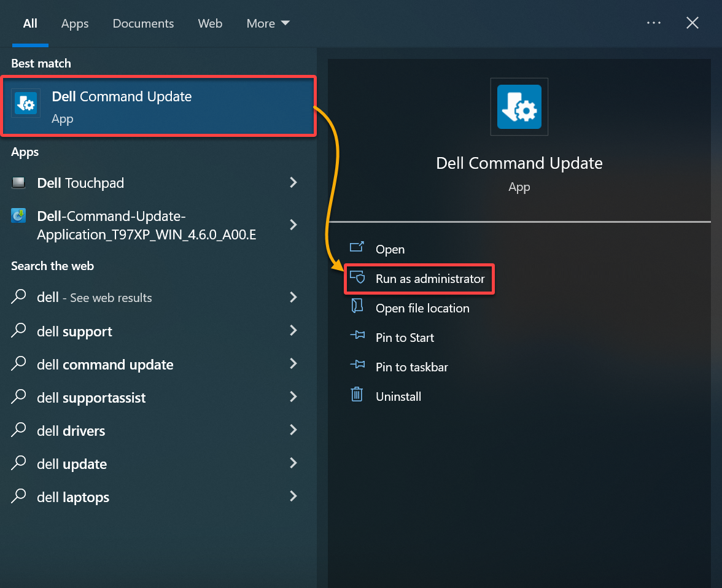Select Dell-Command-Update-Application_T97XP_WIN_4.6.0_A00.E label
This screenshot has width=722, height=588.
tap(146, 225)
